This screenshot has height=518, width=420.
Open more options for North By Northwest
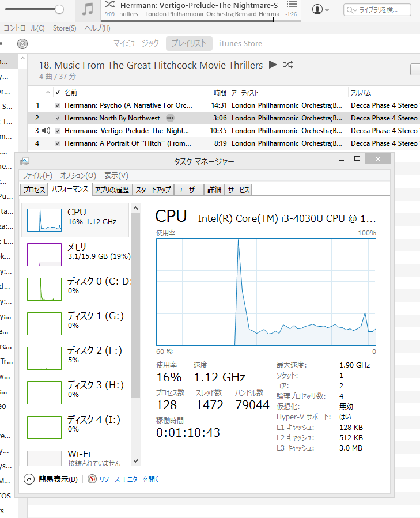click(170, 118)
